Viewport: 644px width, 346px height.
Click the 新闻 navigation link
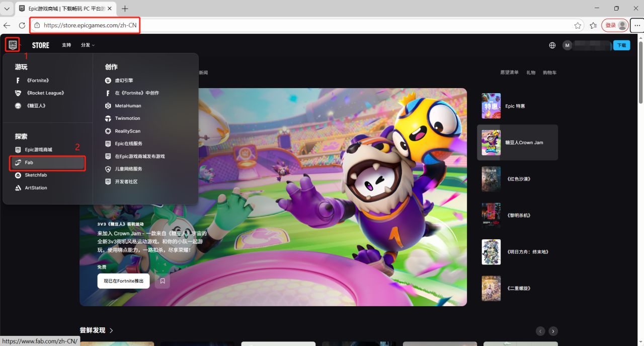[x=203, y=73]
